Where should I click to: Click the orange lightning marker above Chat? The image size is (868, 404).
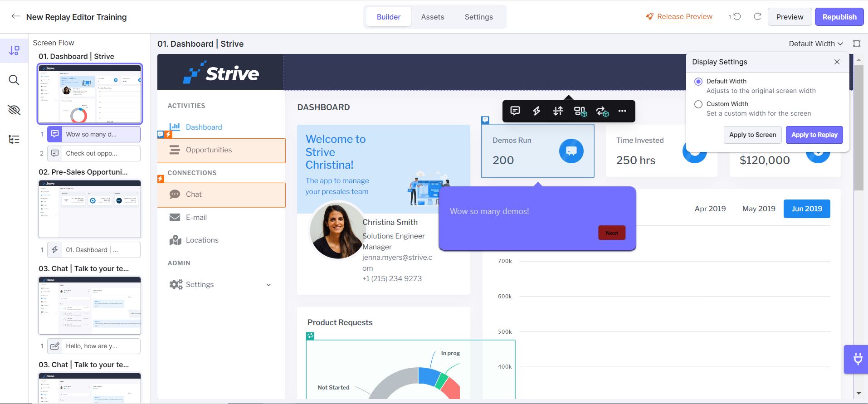click(161, 179)
